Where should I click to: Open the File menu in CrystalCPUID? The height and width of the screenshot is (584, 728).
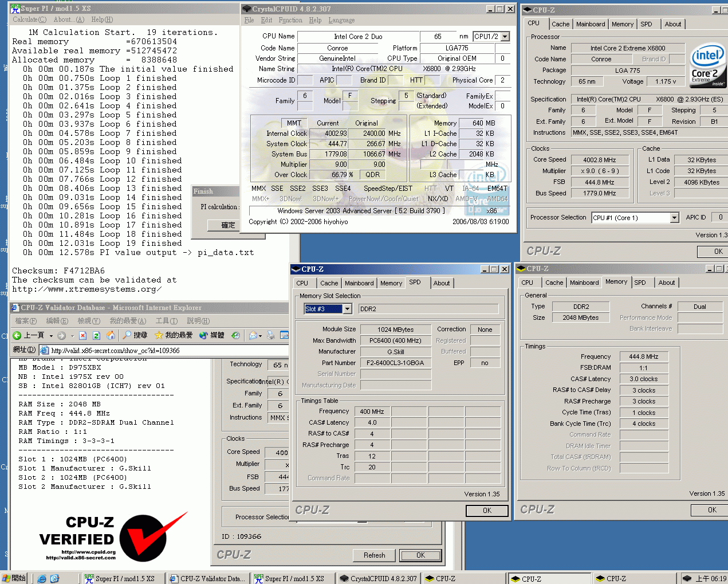point(249,20)
